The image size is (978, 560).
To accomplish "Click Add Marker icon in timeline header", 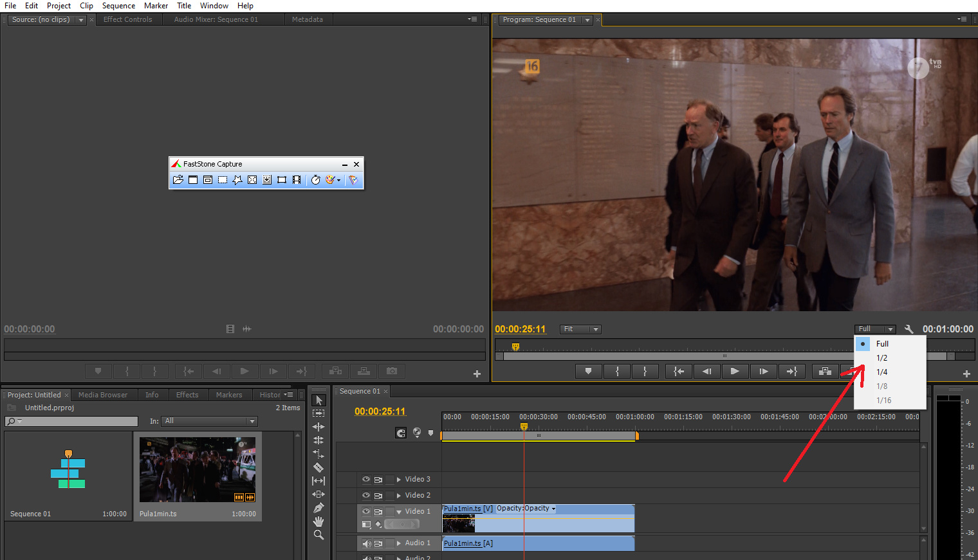I will 430,433.
